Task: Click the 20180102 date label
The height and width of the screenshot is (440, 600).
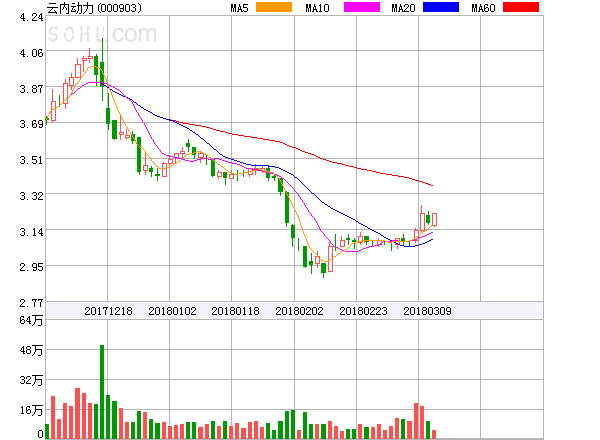Action: (172, 311)
